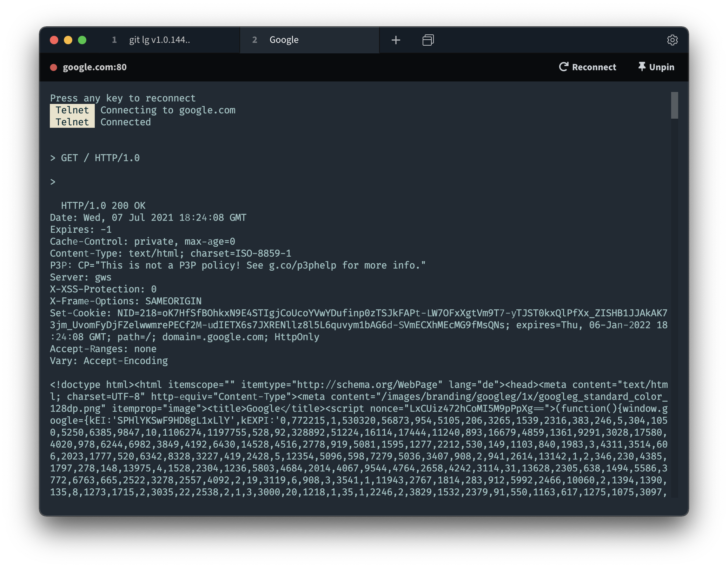The height and width of the screenshot is (568, 728).
Task: Click the 'Vary: Accept-Encoding' line
Action: pos(109,361)
